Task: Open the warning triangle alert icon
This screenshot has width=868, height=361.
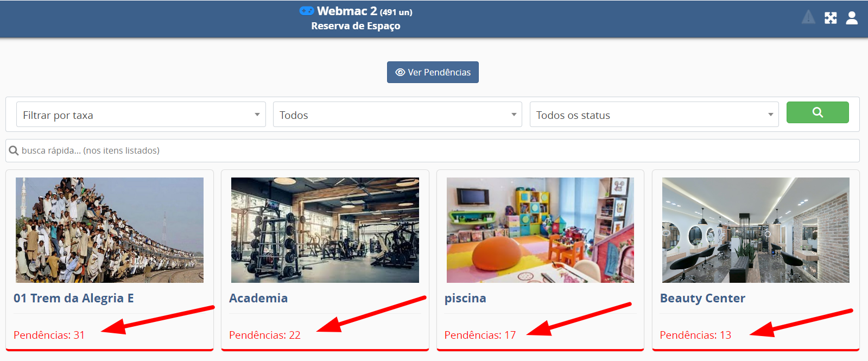Action: point(808,17)
